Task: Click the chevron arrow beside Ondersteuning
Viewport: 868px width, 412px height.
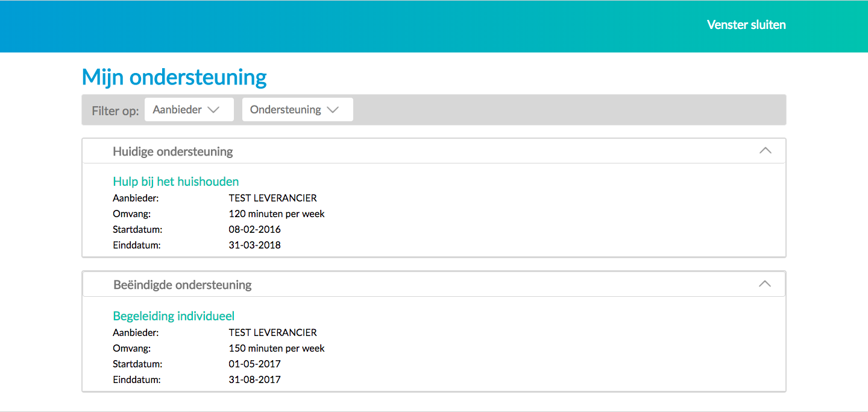Action: (x=333, y=110)
